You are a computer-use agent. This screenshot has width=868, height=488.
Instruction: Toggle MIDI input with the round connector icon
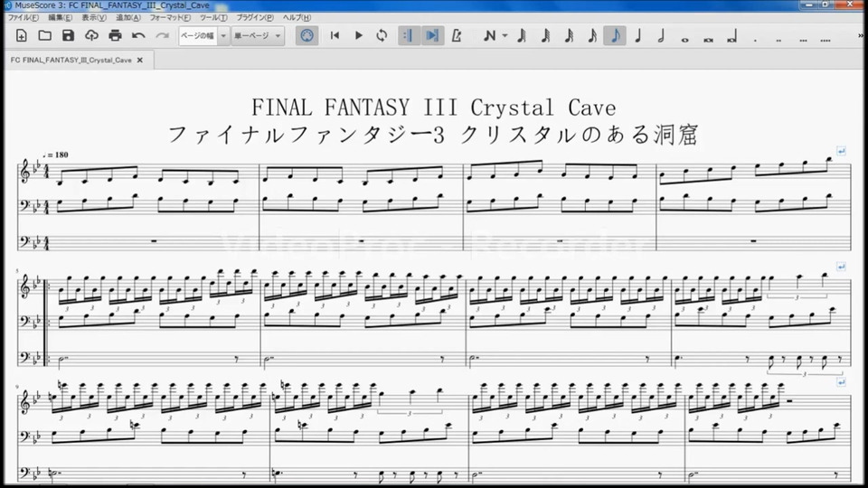pyautogui.click(x=307, y=36)
